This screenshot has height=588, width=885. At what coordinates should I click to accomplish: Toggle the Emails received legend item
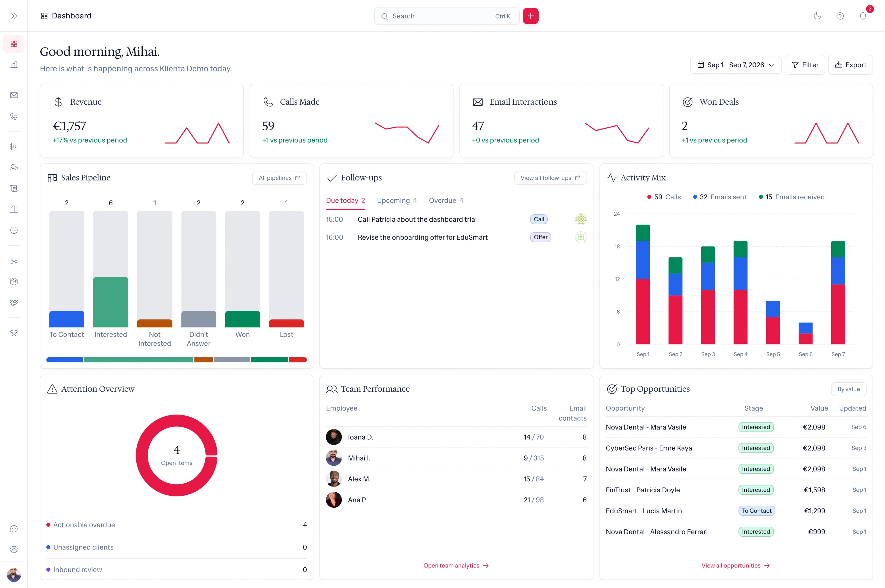792,197
